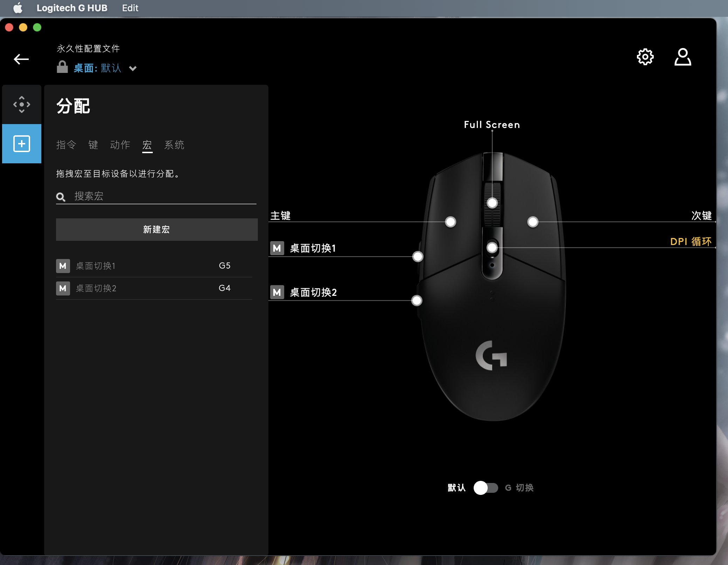Screen dimensions: 728x565
Task: Click the scroll wheel Full Screen node
Action: coord(492,203)
